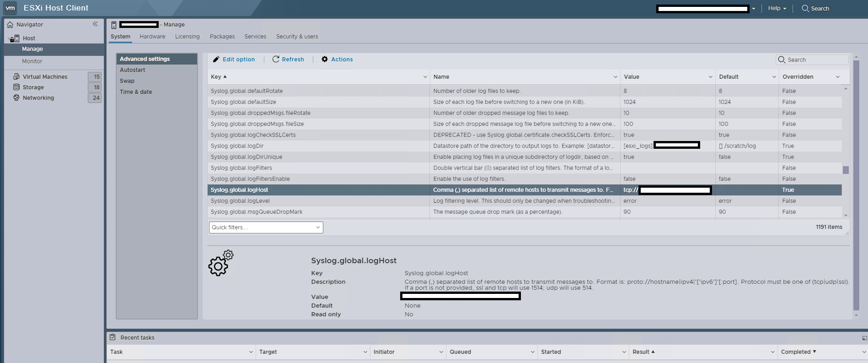The height and width of the screenshot is (363, 868).
Task: Switch to the Hardware tab
Action: 152,37
